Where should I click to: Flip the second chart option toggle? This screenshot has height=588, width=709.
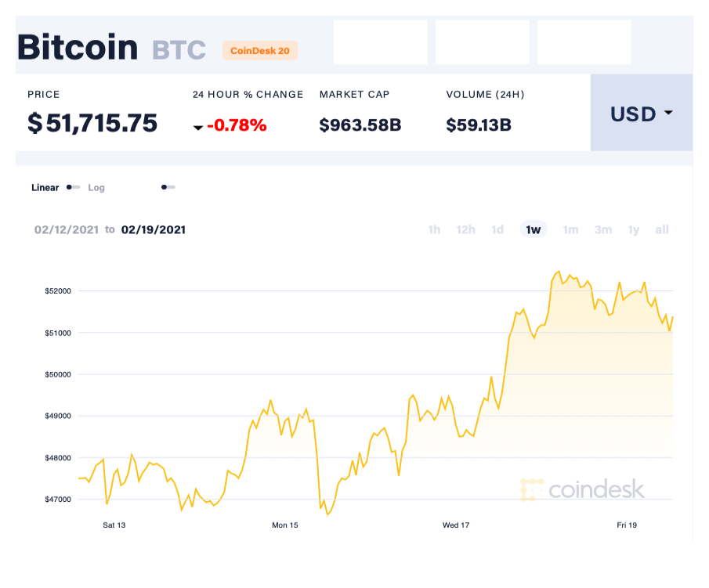click(168, 188)
